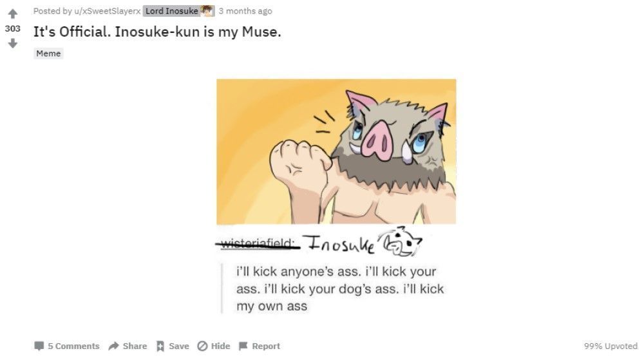Viewport: 644px width, 360px height.
Task: Open u/xSweetSlayerx profile
Action: [x=107, y=11]
